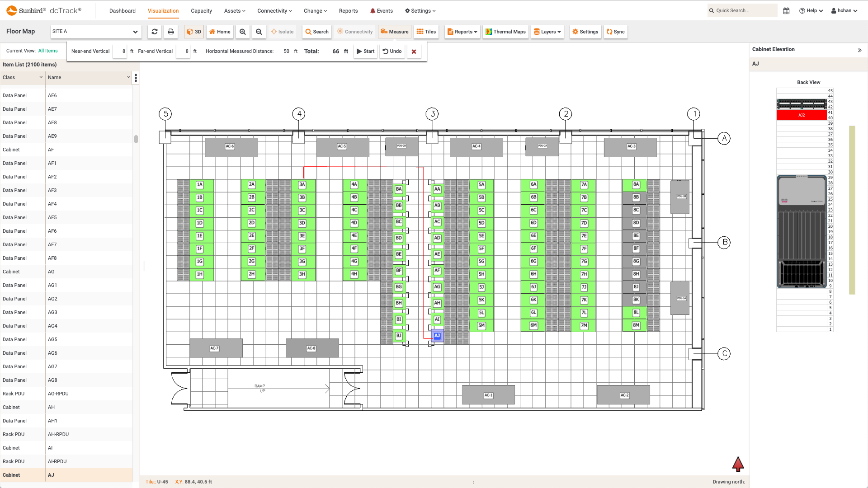Select the Assets menu item

tap(234, 10)
